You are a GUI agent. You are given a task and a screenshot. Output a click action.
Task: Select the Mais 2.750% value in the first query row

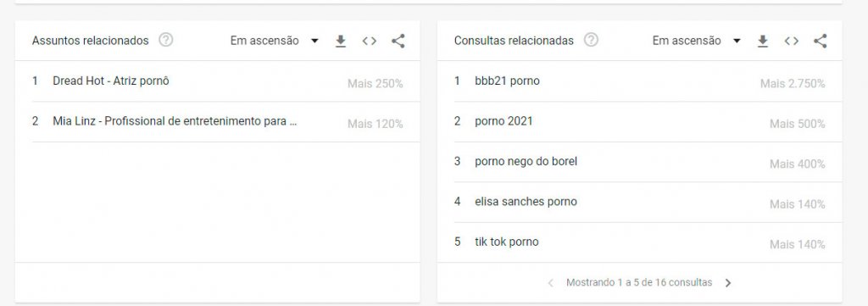pos(793,84)
